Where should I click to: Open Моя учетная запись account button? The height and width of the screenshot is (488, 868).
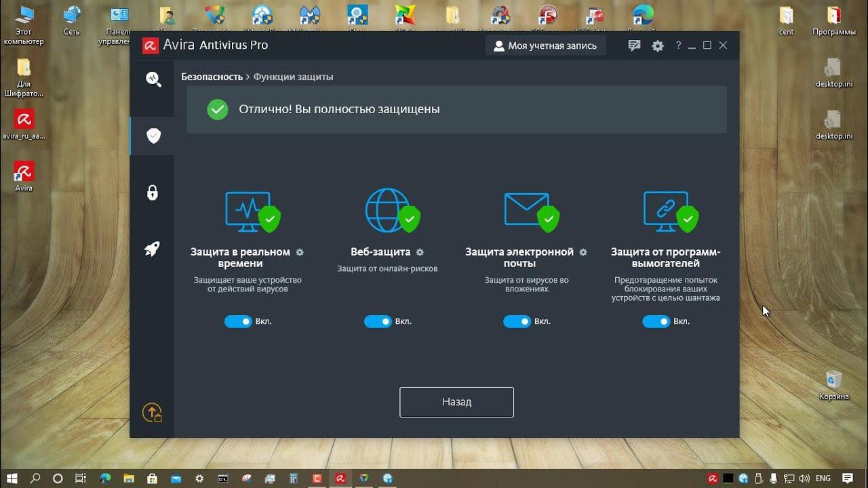tap(545, 45)
